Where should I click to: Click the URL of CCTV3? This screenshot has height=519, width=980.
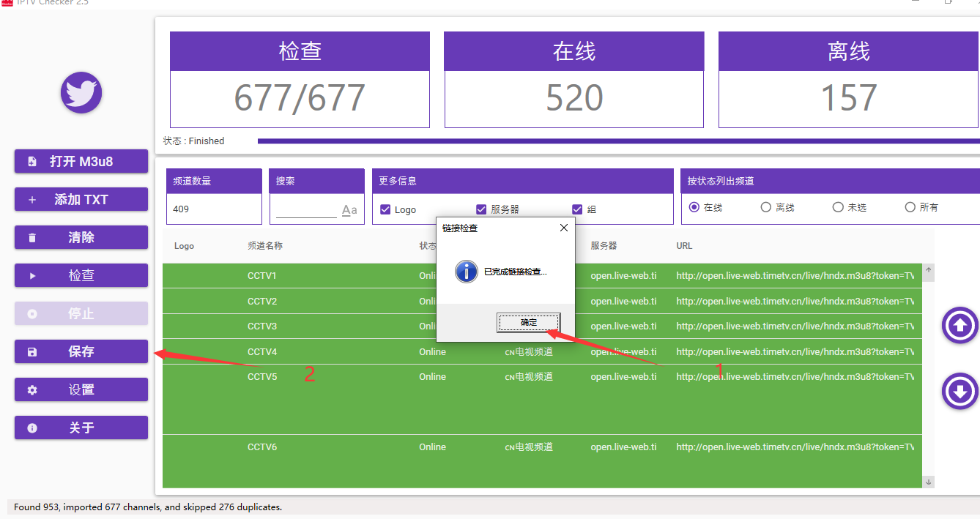tap(795, 326)
